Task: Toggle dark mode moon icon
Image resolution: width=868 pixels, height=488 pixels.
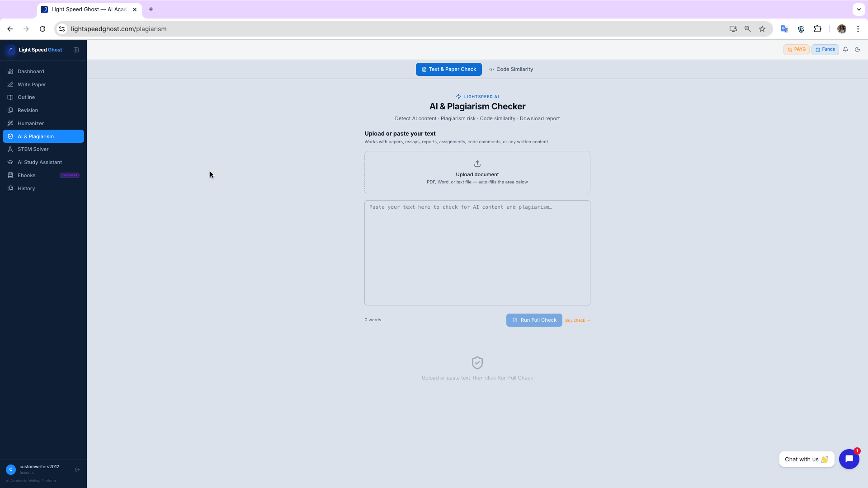Action: click(x=857, y=50)
